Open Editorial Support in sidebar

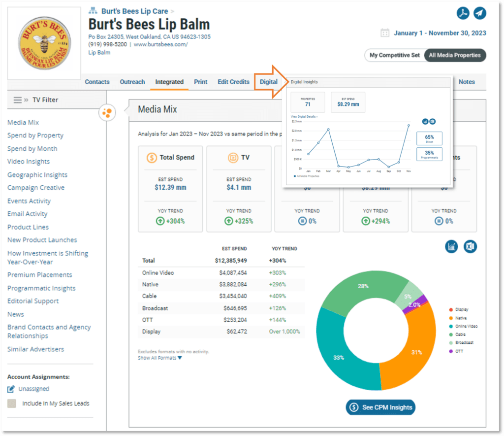coord(33,301)
